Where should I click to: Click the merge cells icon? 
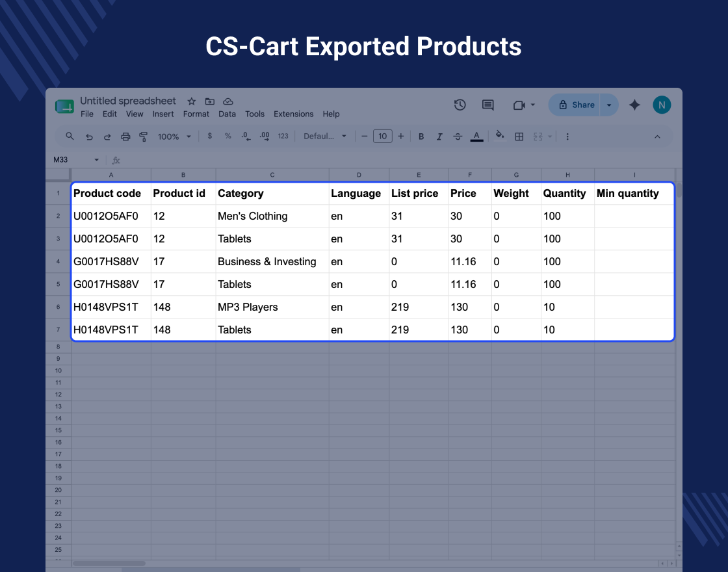point(538,136)
